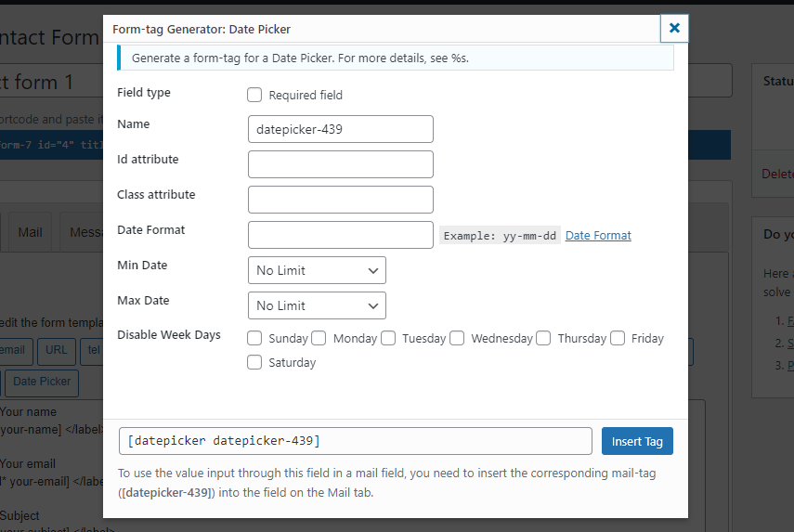Disable Monday in week days
Screen dimensions: 794x532
tap(319, 338)
